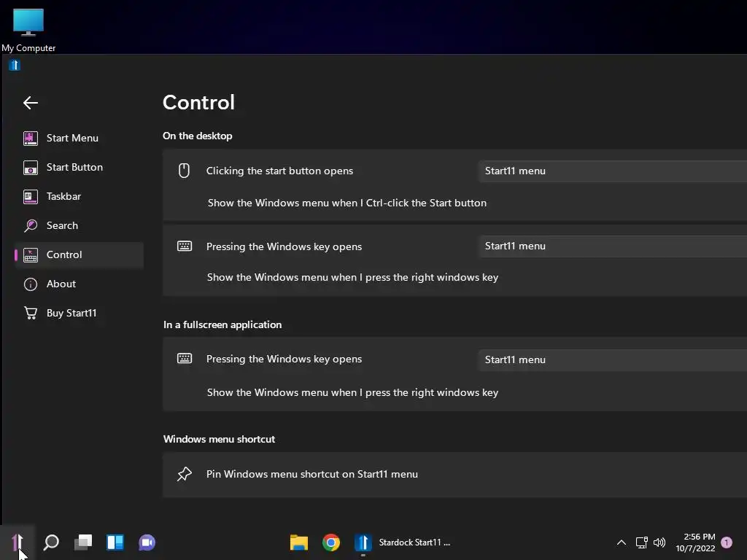Image resolution: width=747 pixels, height=560 pixels.
Task: Click the Start Button sidebar icon
Action: (x=31, y=168)
